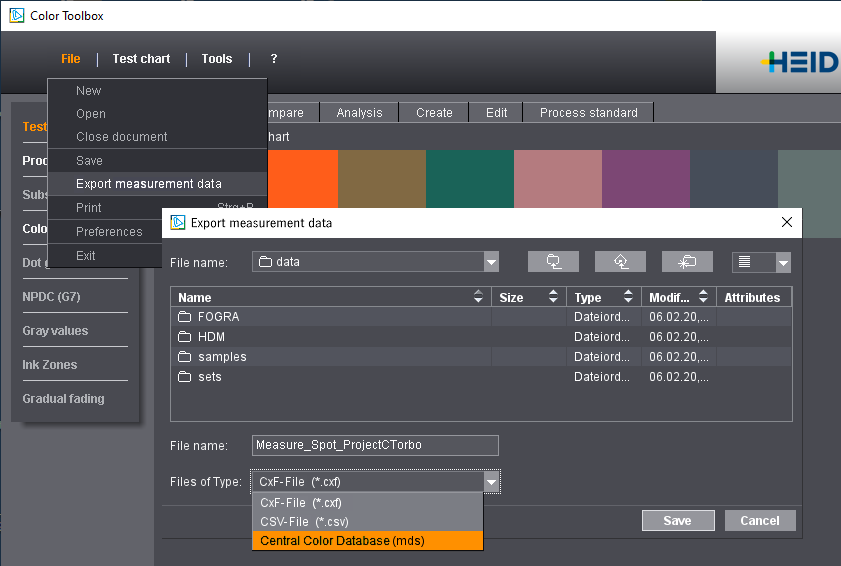Select the samples folder
Image resolution: width=841 pixels, height=566 pixels.
click(222, 357)
